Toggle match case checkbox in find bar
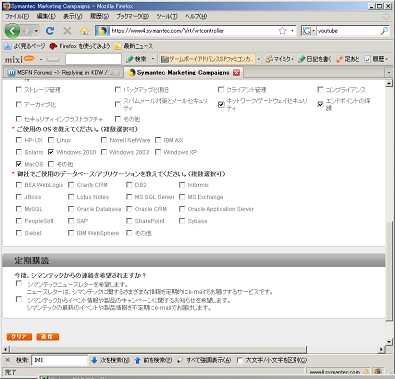Screen dimensions: 395x379 239,360
